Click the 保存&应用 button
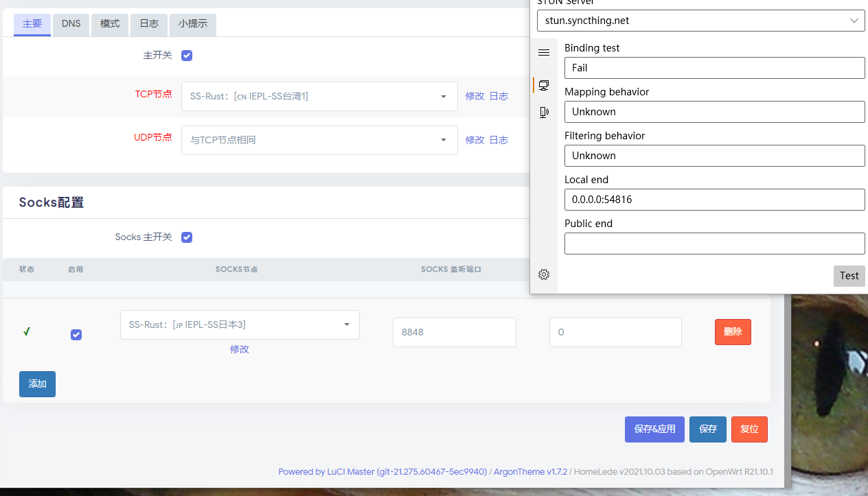The image size is (868, 496). click(654, 429)
